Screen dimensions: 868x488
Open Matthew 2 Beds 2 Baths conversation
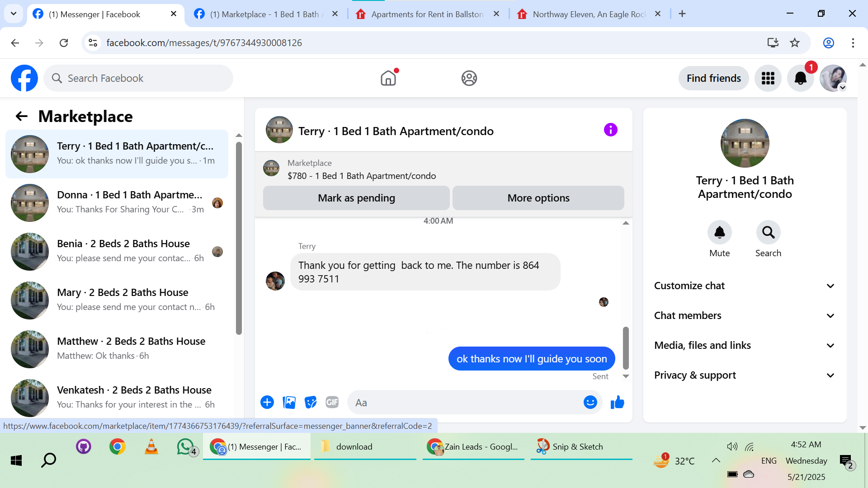coord(117,349)
